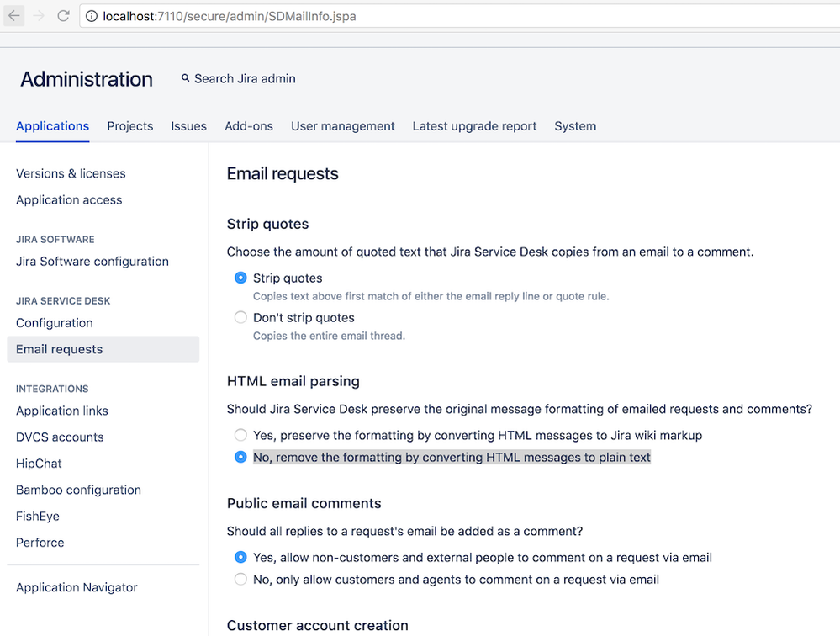
Task: Switch to the System tab
Action: tap(575, 126)
